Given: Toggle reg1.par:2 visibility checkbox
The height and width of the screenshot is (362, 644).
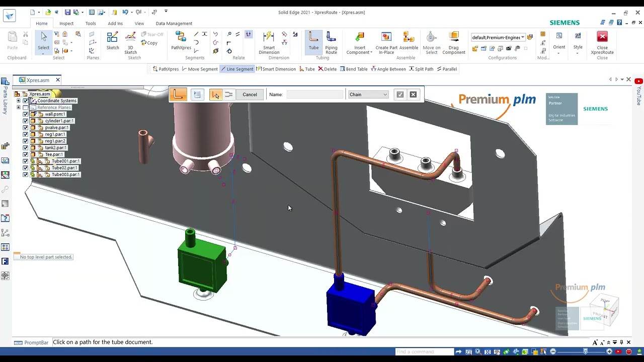Looking at the screenshot, I should 26,141.
